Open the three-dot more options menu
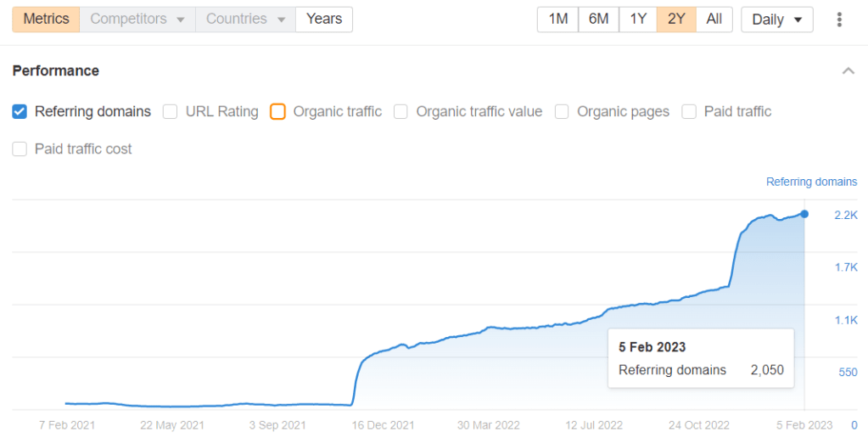The image size is (868, 438). click(839, 20)
